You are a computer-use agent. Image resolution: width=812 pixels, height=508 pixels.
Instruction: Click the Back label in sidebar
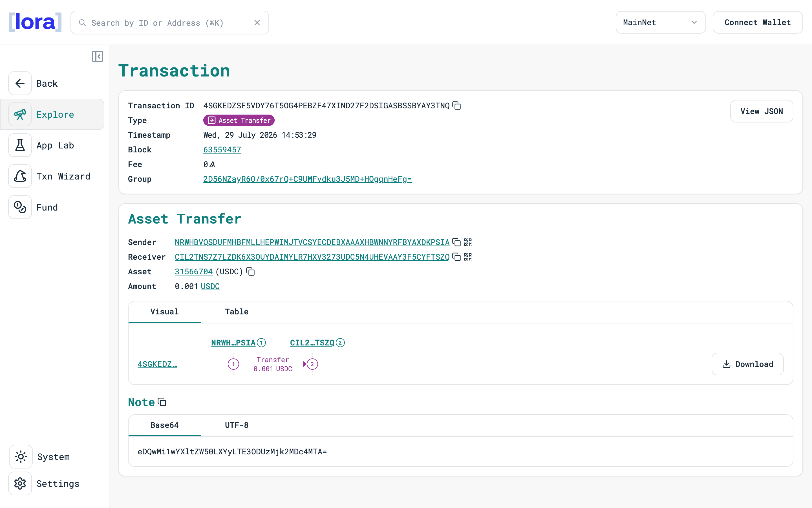47,83
